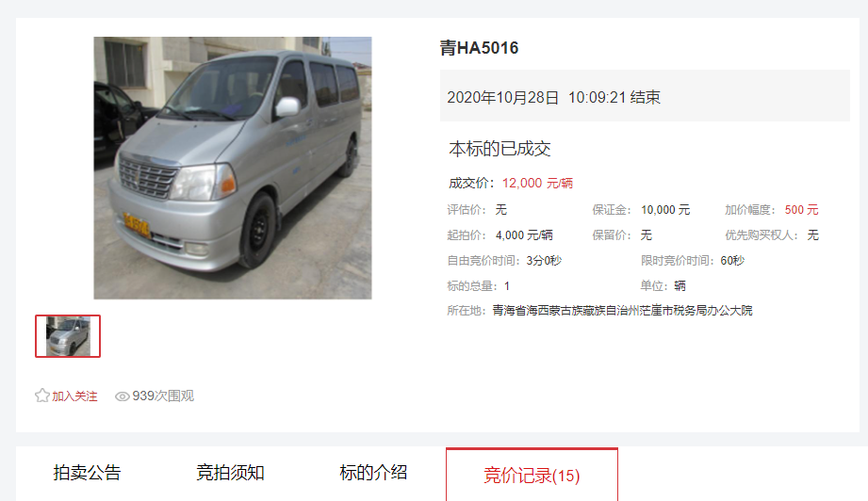This screenshot has height=501, width=868.
Task: Select the van thumbnail image
Action: (68, 336)
